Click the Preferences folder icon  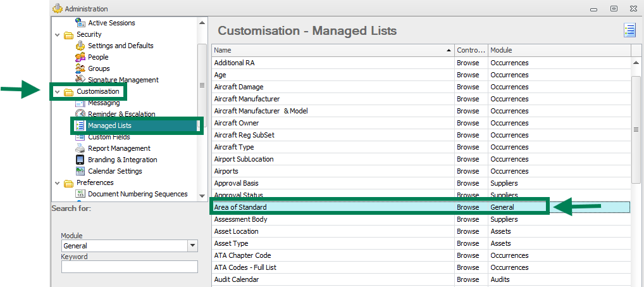coord(68,183)
